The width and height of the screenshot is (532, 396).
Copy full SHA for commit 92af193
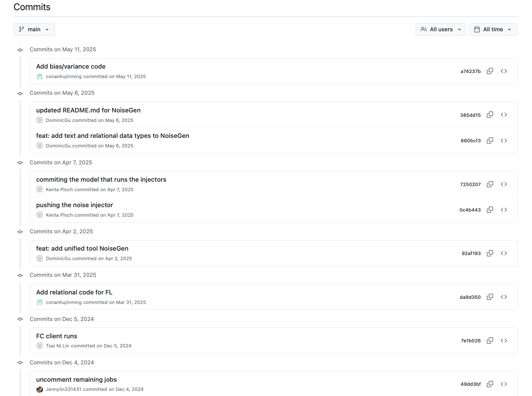point(490,253)
